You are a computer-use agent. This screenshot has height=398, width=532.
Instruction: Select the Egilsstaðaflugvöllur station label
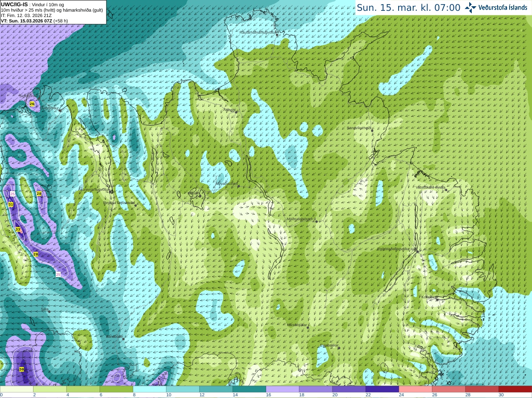pos(397,249)
